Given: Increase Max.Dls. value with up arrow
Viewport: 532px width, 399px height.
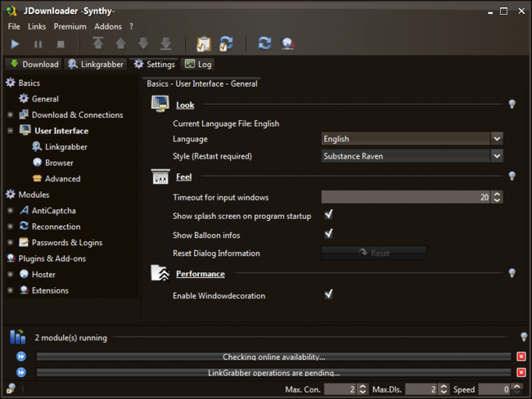Looking at the screenshot, I should 444,387.
